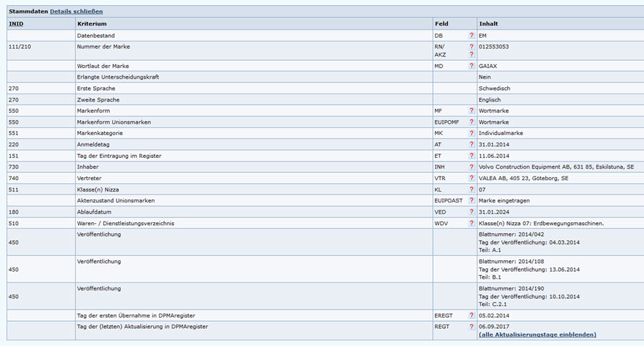Open help for the MD field code
Image resolution: width=644 pixels, height=346 pixels.
pos(472,66)
